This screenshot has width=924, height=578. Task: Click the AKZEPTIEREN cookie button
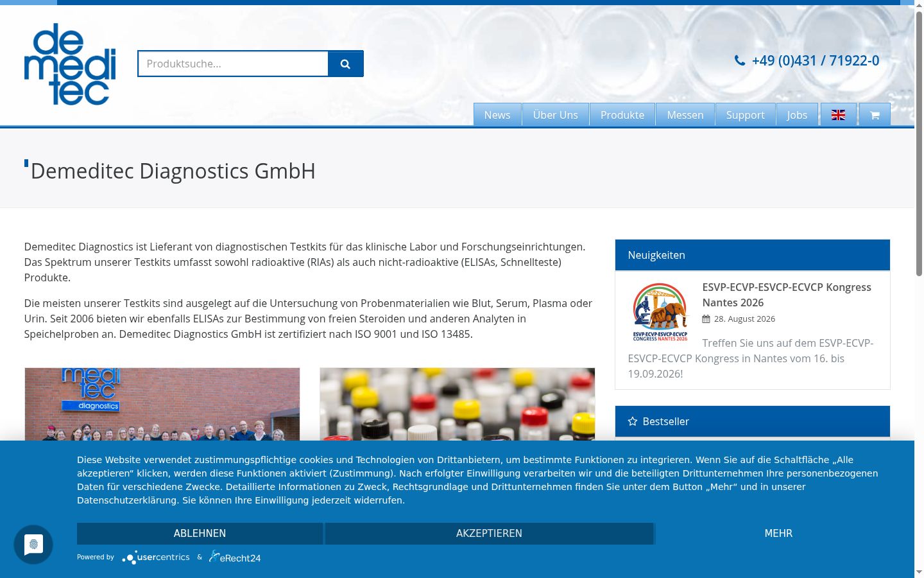coord(489,534)
